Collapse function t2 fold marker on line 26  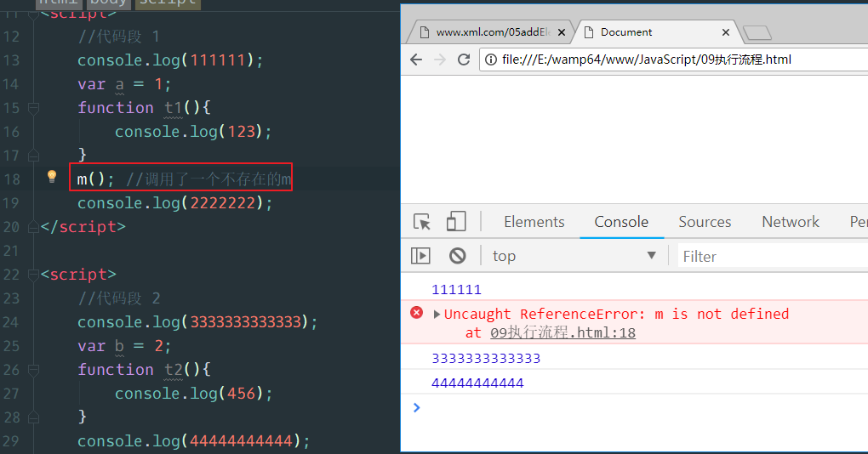pos(34,369)
